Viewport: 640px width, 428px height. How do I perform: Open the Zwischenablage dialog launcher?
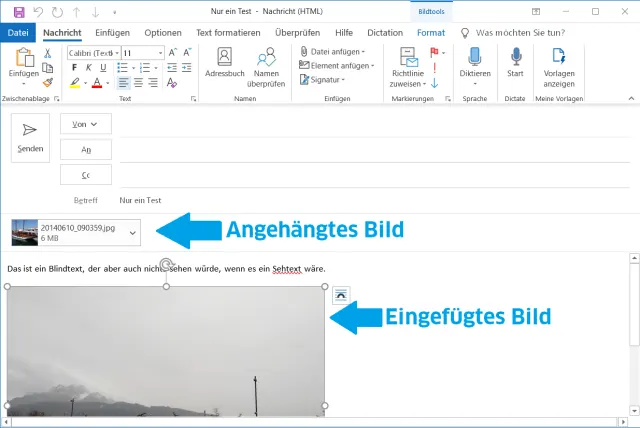tap(56, 99)
